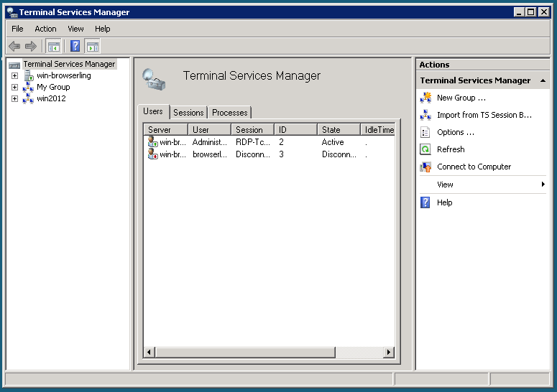
Task: Sort by the Server column header
Action: tap(166, 130)
